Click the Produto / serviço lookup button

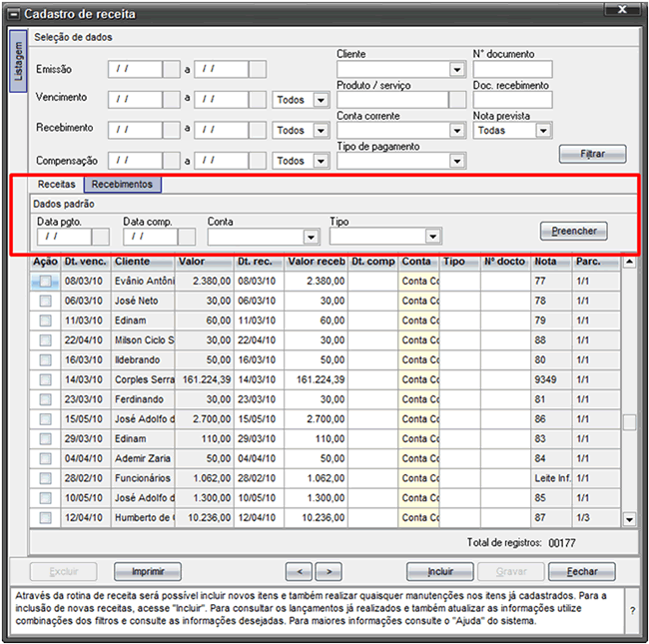(457, 100)
